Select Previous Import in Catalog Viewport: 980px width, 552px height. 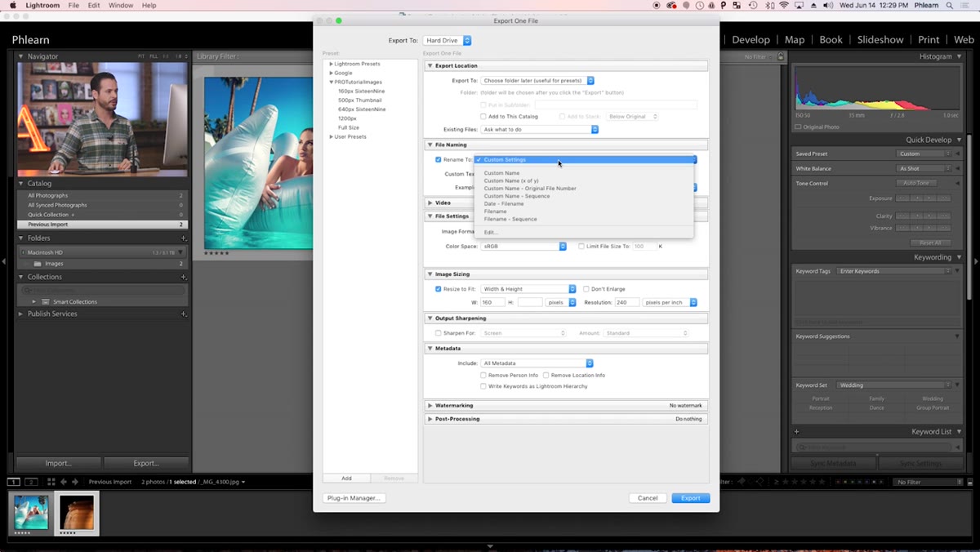[x=101, y=225]
